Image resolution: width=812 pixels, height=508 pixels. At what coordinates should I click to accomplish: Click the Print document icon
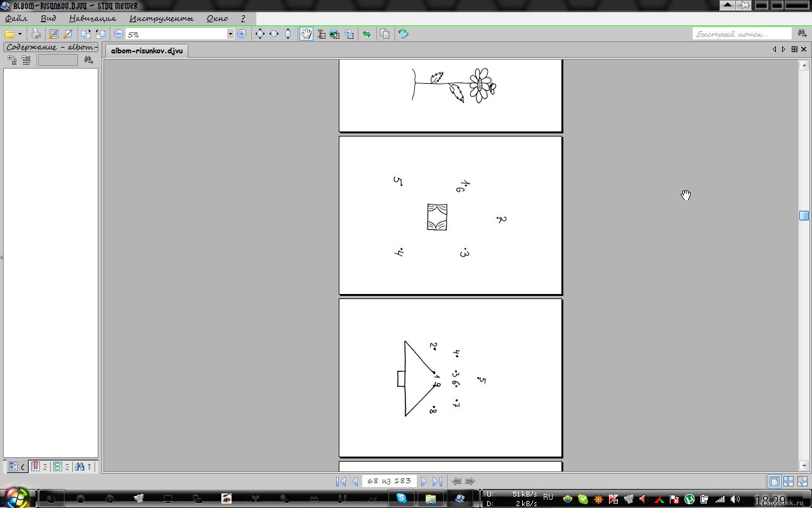(x=36, y=34)
